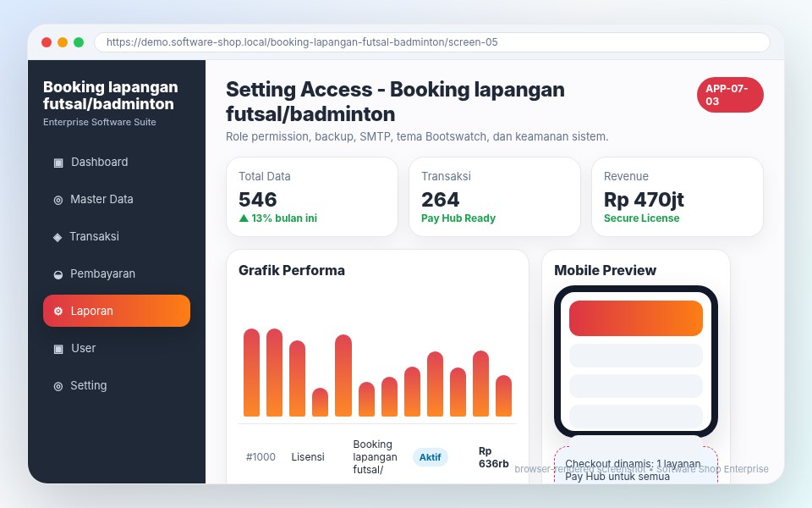Open the Revenue Rp 470jt card
Screen dimensions: 812x508
click(x=677, y=197)
